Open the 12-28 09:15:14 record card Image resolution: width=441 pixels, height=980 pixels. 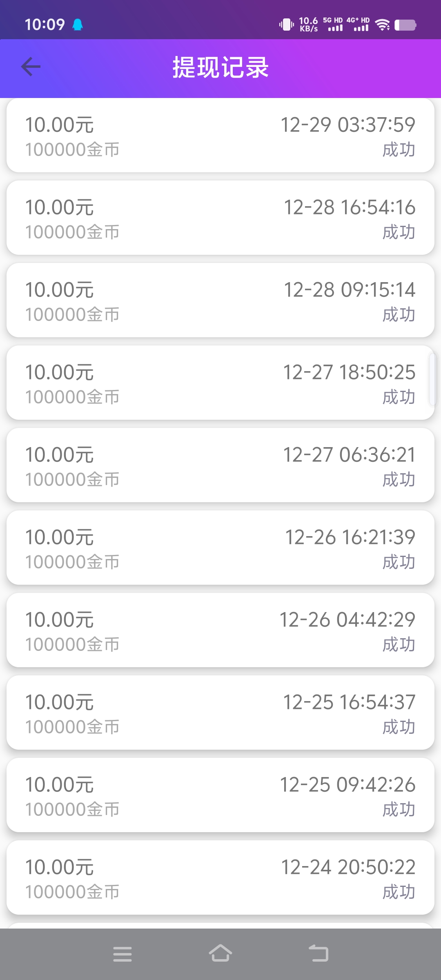point(220,301)
